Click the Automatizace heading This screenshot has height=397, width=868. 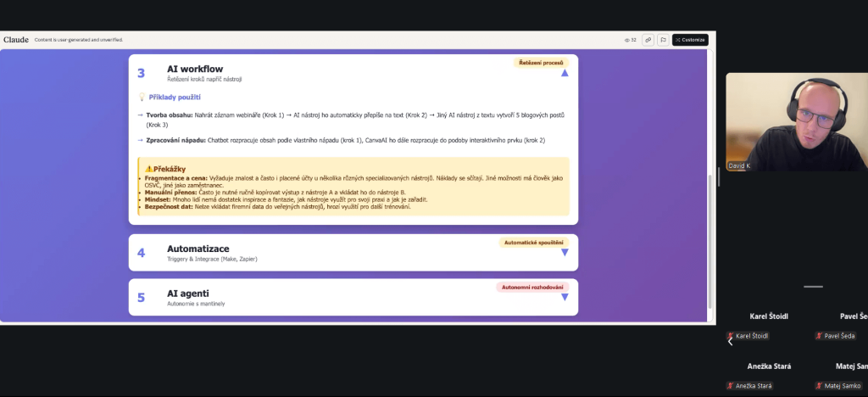198,249
